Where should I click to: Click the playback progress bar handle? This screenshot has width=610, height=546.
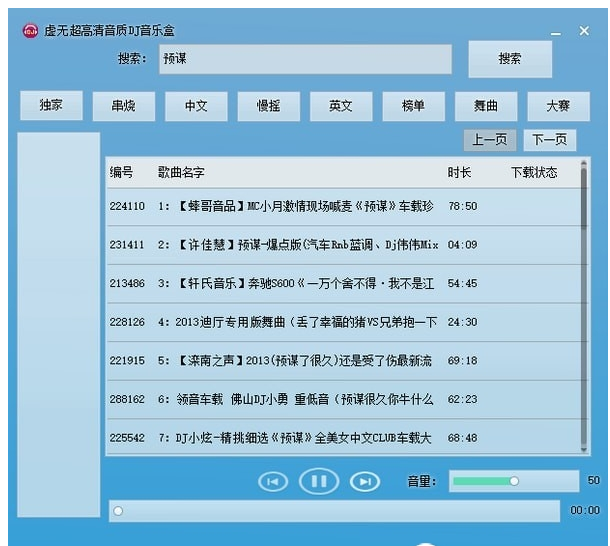(118, 511)
